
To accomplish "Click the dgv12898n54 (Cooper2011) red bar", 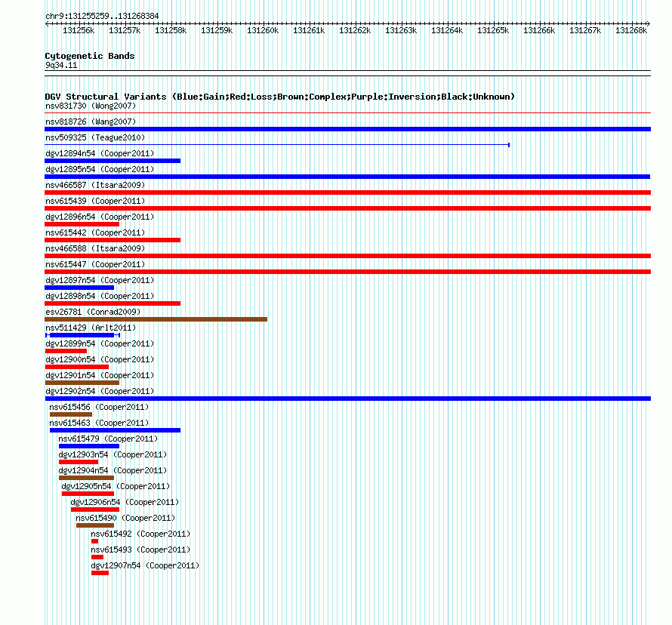I will (113, 303).
